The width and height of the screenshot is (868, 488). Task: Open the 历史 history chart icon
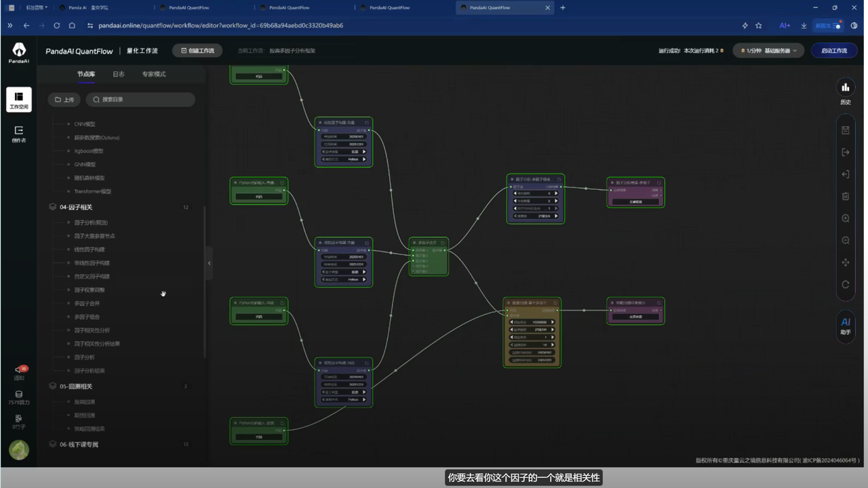tap(845, 87)
